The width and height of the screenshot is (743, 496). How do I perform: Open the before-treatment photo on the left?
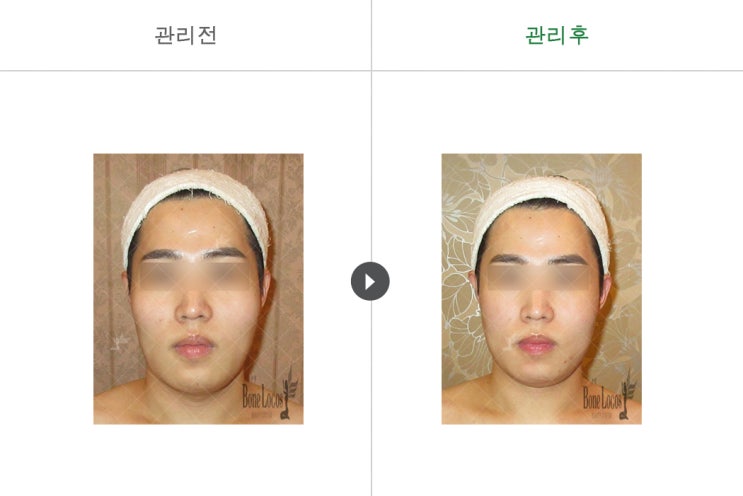pos(198,289)
